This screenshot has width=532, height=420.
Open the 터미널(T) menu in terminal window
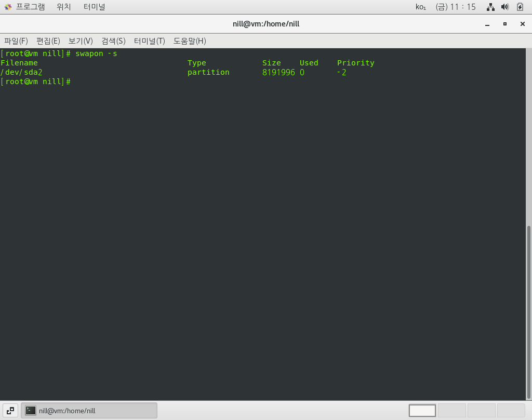(149, 41)
